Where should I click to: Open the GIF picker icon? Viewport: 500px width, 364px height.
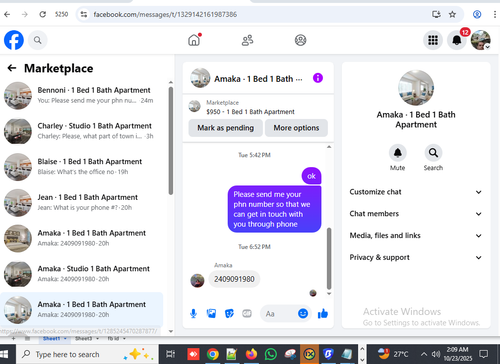click(x=247, y=314)
